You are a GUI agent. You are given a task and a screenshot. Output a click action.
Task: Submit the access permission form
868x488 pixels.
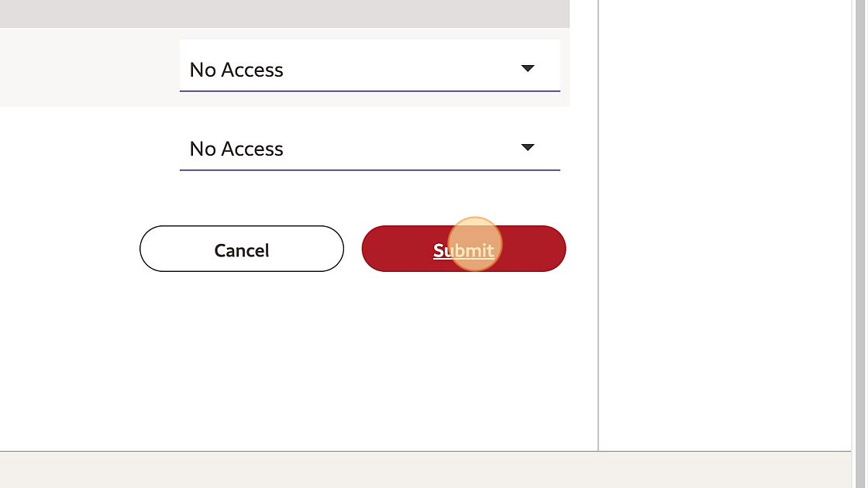pos(464,249)
